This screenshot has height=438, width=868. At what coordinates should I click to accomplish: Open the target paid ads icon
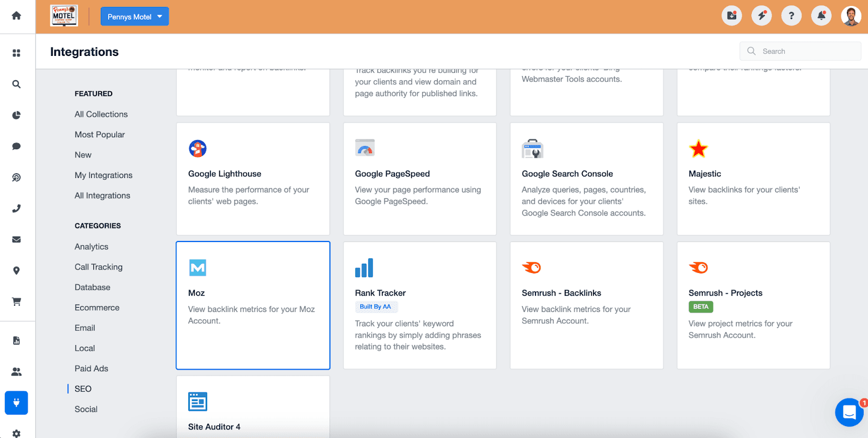(16, 177)
